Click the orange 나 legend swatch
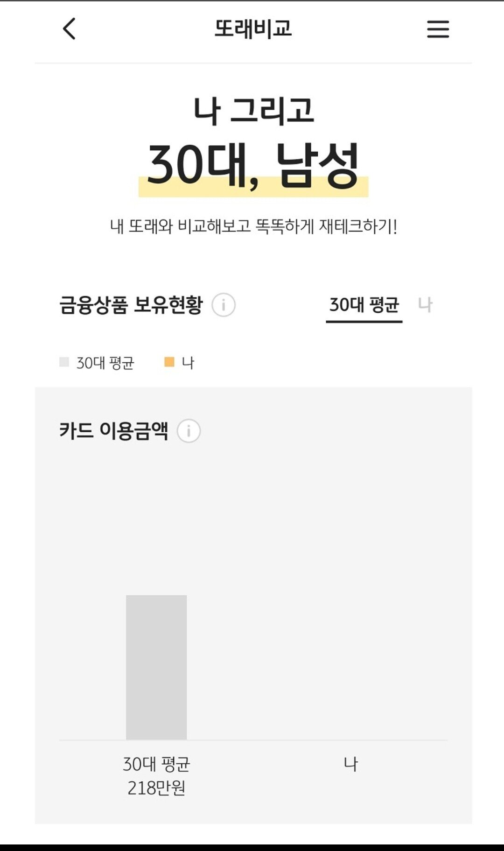Viewport: 504px width, 851px height. 169,362
